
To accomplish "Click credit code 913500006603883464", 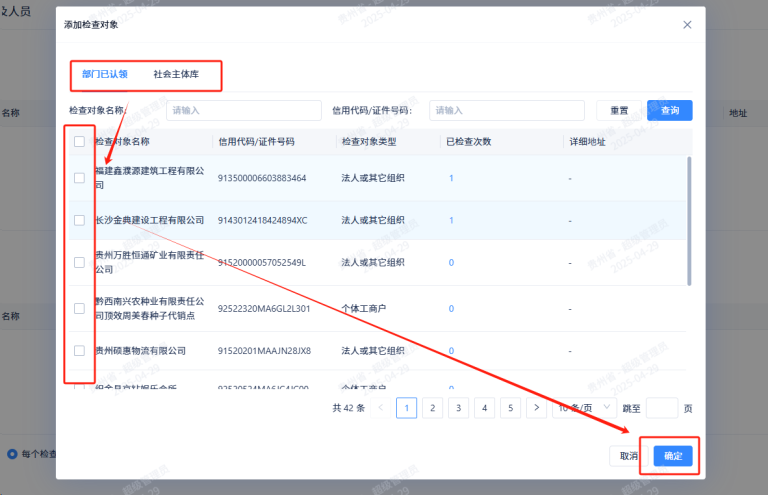I will [x=262, y=178].
